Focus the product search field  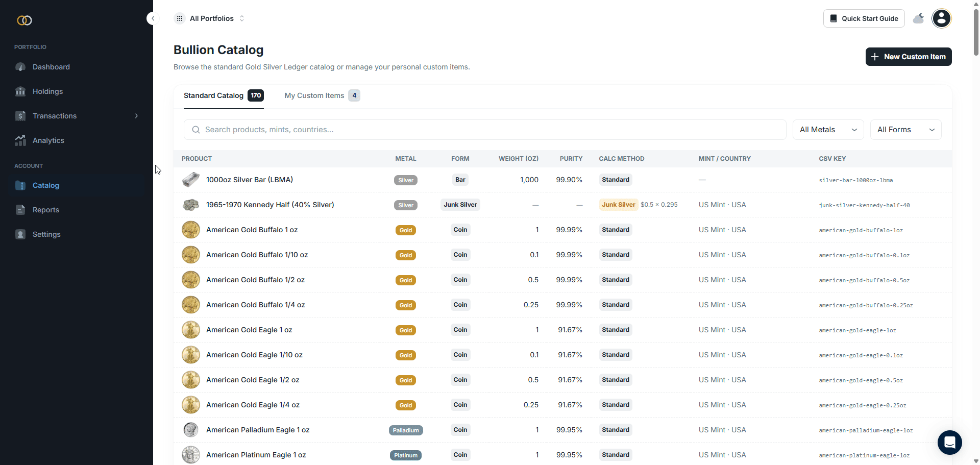pos(485,130)
